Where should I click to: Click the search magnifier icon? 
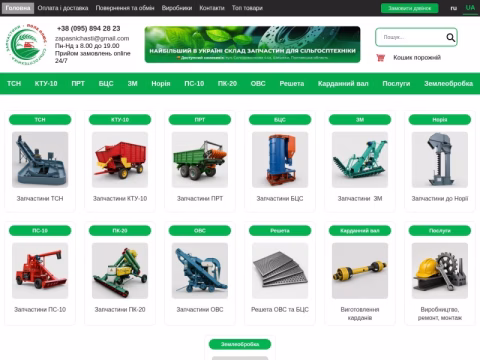pyautogui.click(x=451, y=37)
